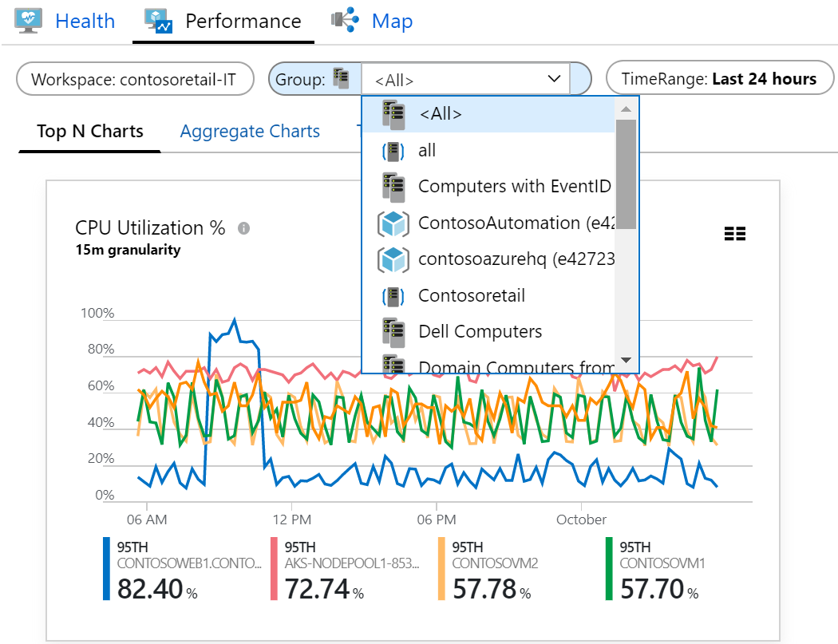Image resolution: width=838 pixels, height=644 pixels.
Task: Open the Health tab
Action: click(85, 22)
